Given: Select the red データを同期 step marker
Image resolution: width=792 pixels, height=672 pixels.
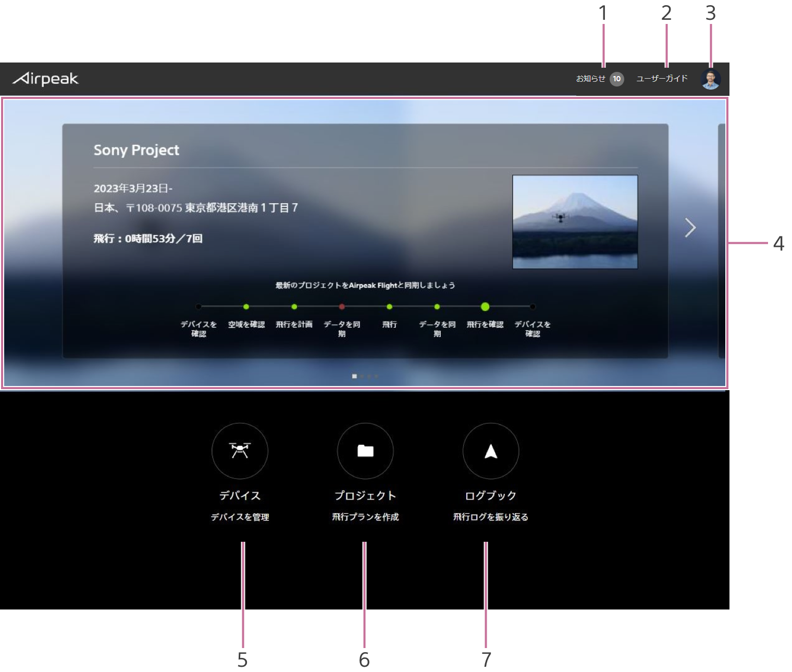Looking at the screenshot, I should [342, 307].
